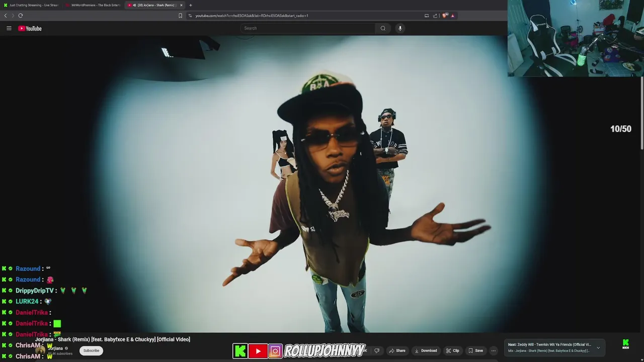Click the Clip button under the video
This screenshot has width=644, height=362.
(x=452, y=350)
